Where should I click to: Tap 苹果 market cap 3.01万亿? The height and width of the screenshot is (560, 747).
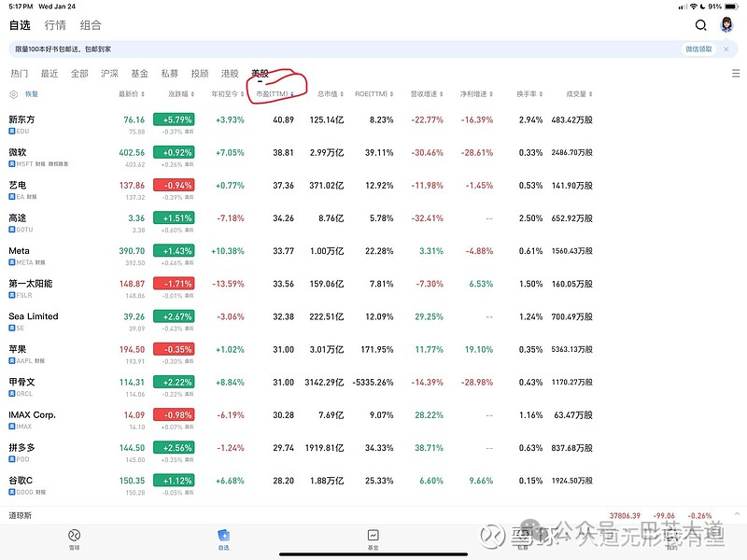(x=327, y=349)
